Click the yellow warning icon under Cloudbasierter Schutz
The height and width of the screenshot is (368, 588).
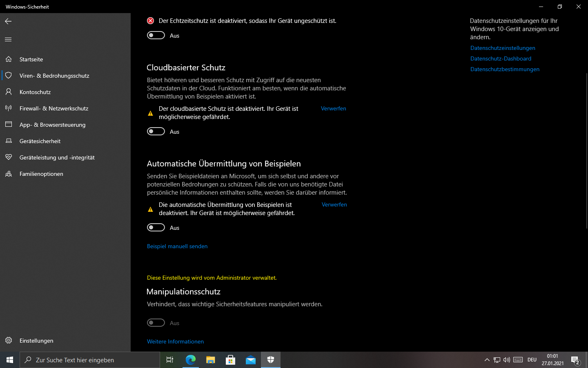coord(151,113)
